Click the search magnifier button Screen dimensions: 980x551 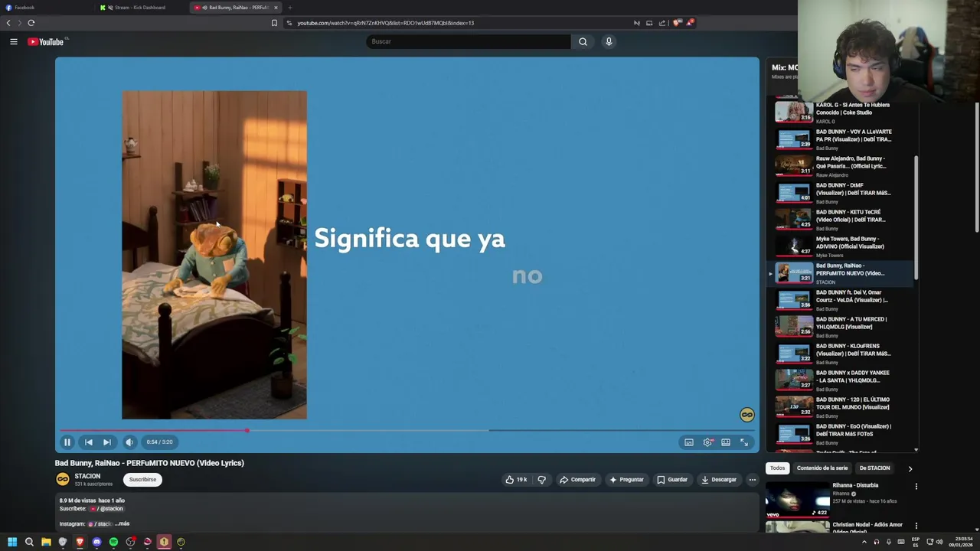point(583,42)
